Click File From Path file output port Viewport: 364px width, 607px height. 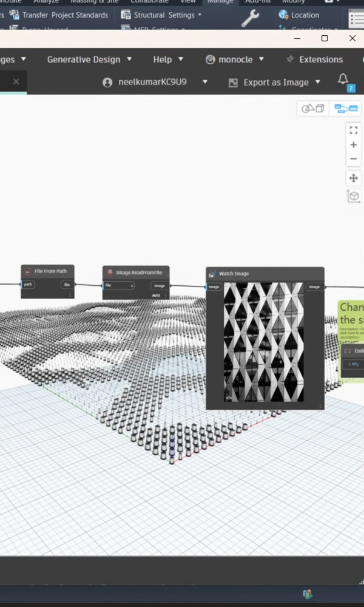[x=67, y=285]
